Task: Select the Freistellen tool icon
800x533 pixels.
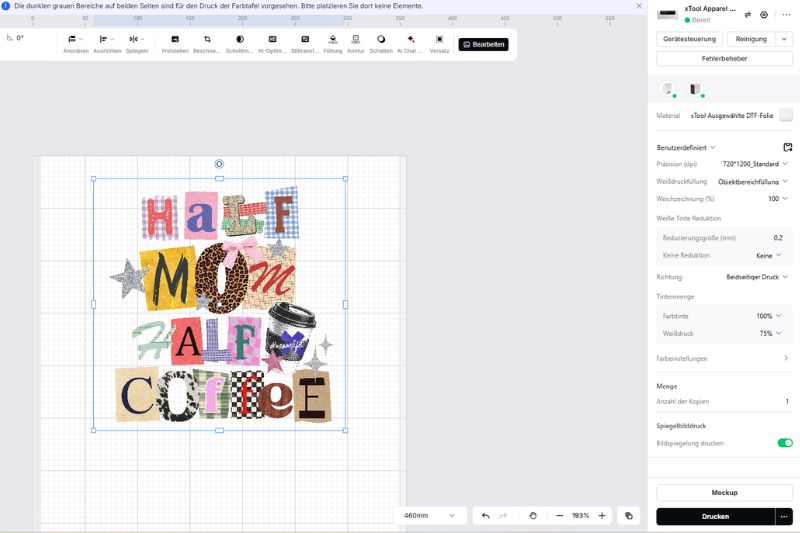Action: [175, 39]
